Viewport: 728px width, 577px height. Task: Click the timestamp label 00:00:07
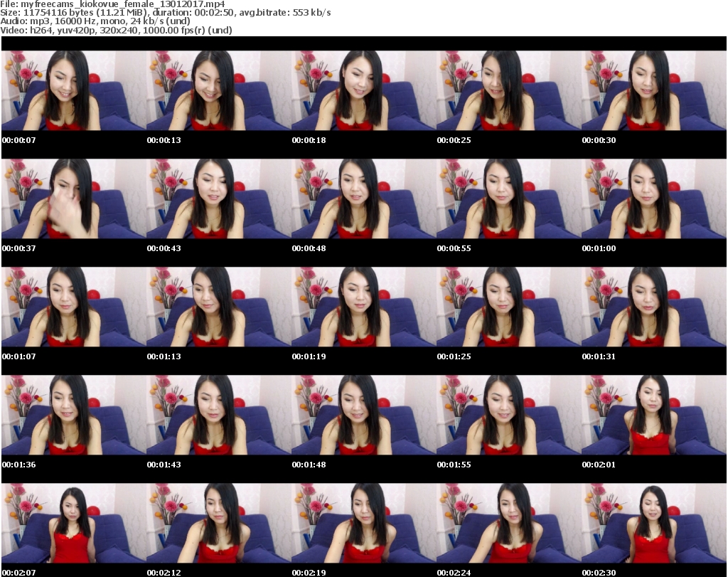pos(19,140)
